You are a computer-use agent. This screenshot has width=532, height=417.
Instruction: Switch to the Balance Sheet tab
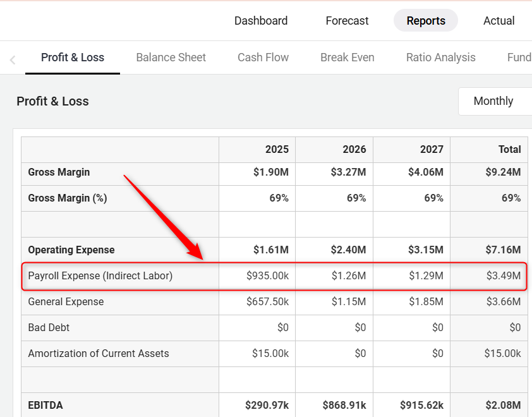(x=171, y=57)
